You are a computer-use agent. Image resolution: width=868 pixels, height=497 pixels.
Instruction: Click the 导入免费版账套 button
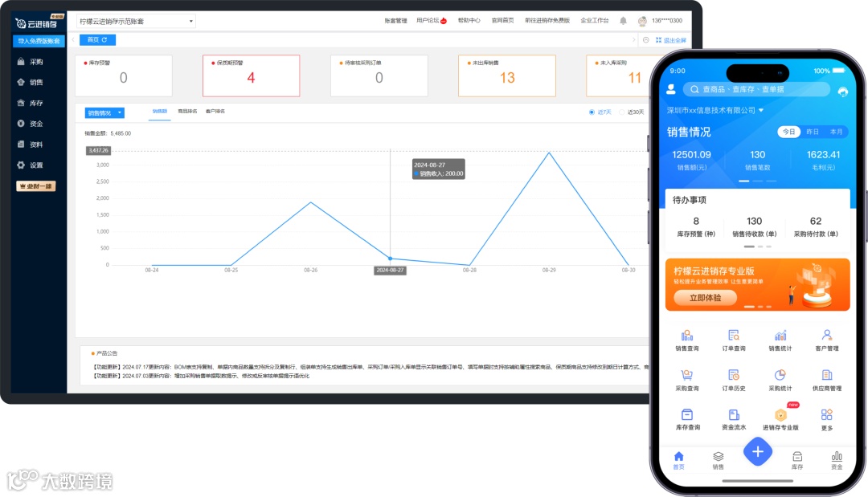click(x=39, y=41)
